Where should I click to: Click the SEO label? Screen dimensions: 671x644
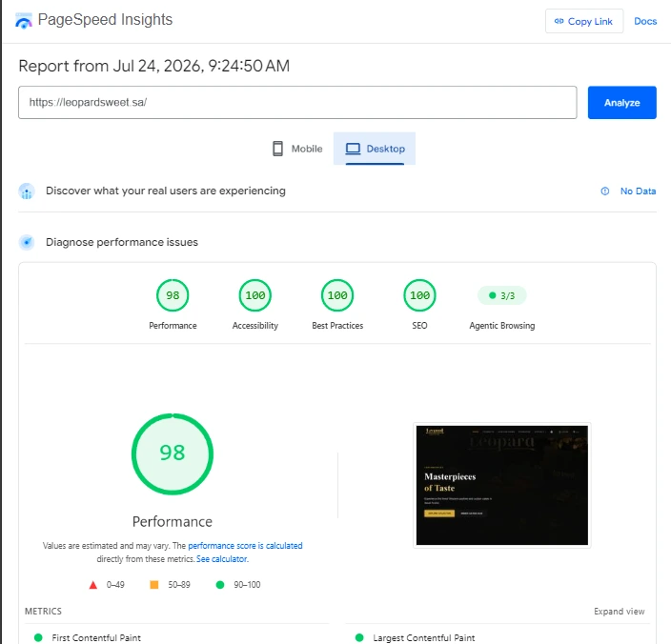coord(419,326)
